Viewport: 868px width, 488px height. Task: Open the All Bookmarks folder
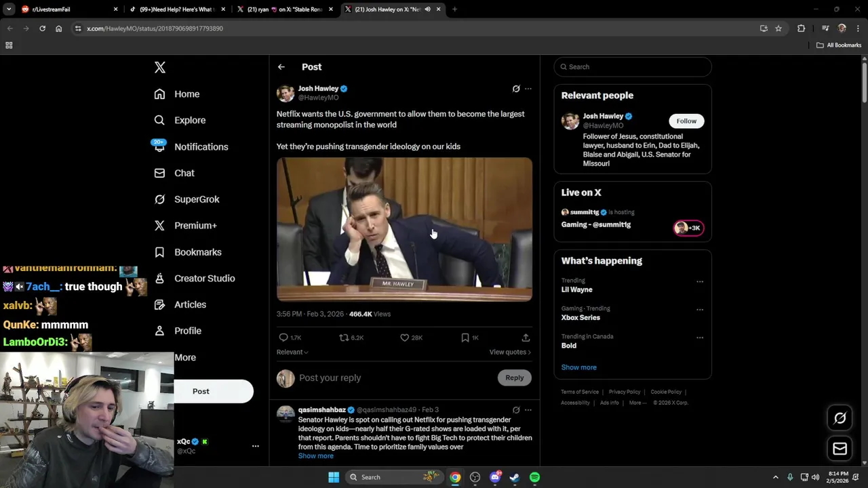(839, 45)
